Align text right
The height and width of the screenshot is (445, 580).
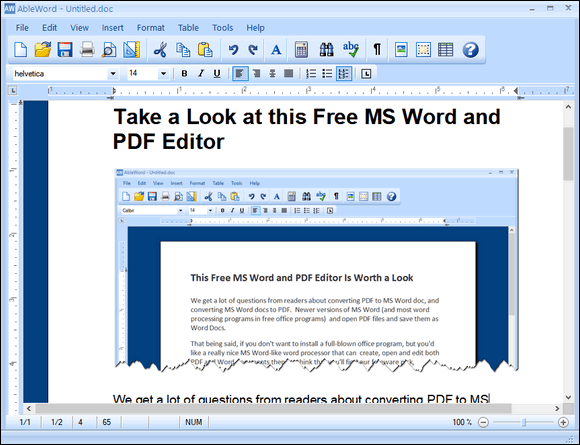pos(256,74)
